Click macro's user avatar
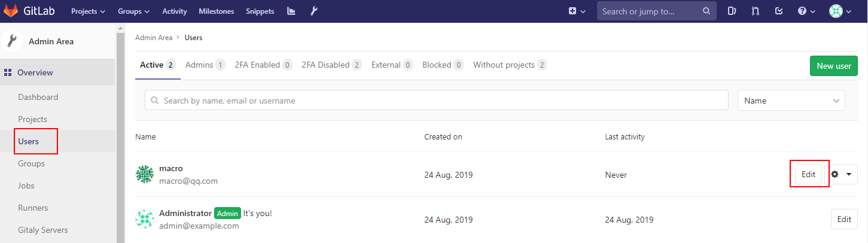The width and height of the screenshot is (868, 243). point(145,174)
